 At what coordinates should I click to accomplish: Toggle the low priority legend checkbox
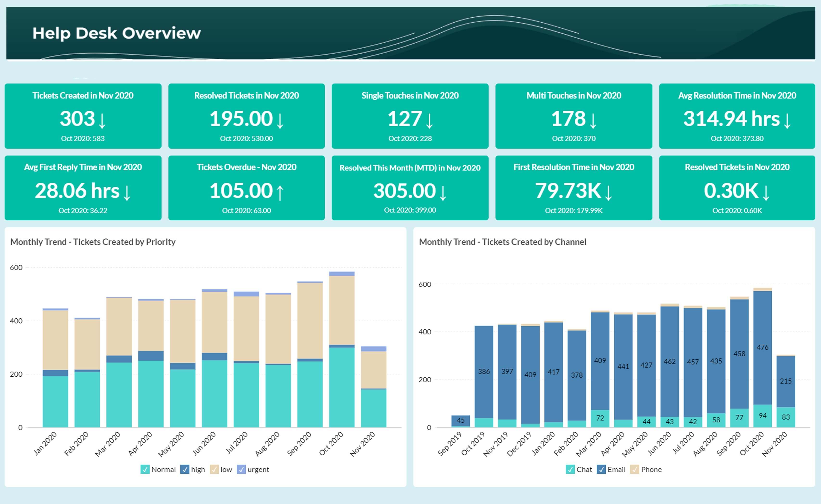[x=214, y=469]
